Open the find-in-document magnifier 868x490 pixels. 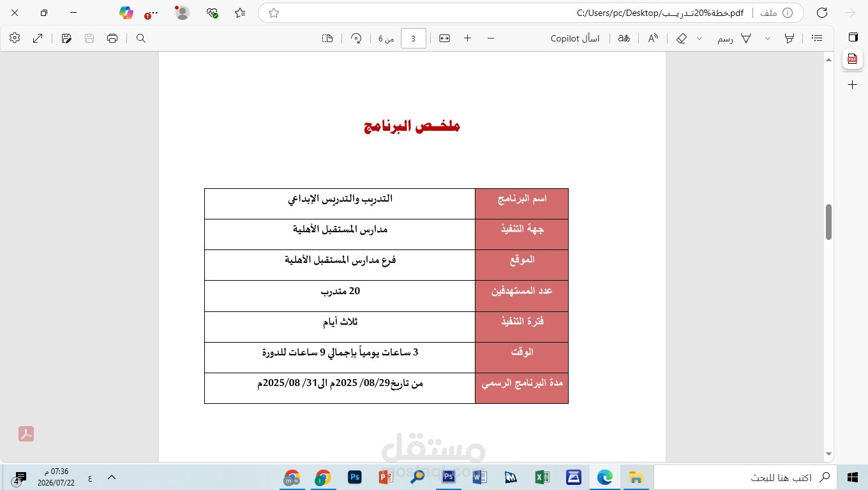coord(141,38)
